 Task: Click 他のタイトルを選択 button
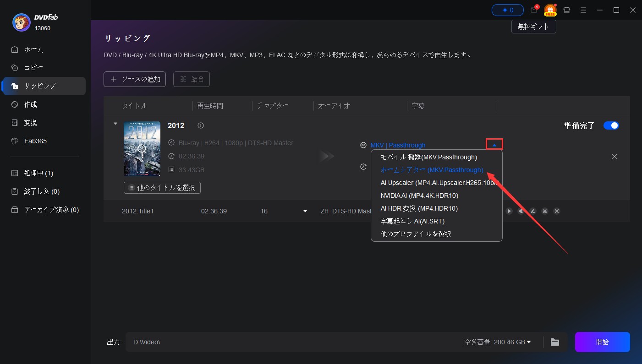click(x=162, y=188)
